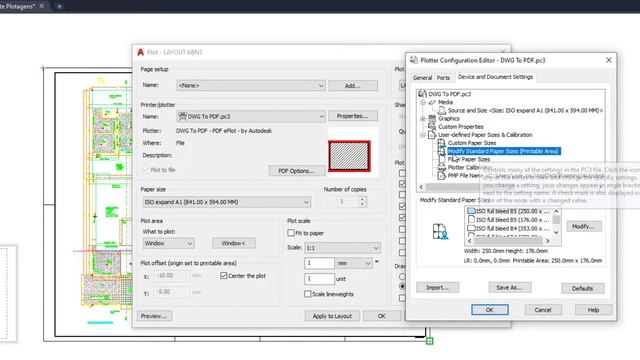Toggle Center the plot checkbox
The width and height of the screenshot is (640, 360).
coord(223,276)
